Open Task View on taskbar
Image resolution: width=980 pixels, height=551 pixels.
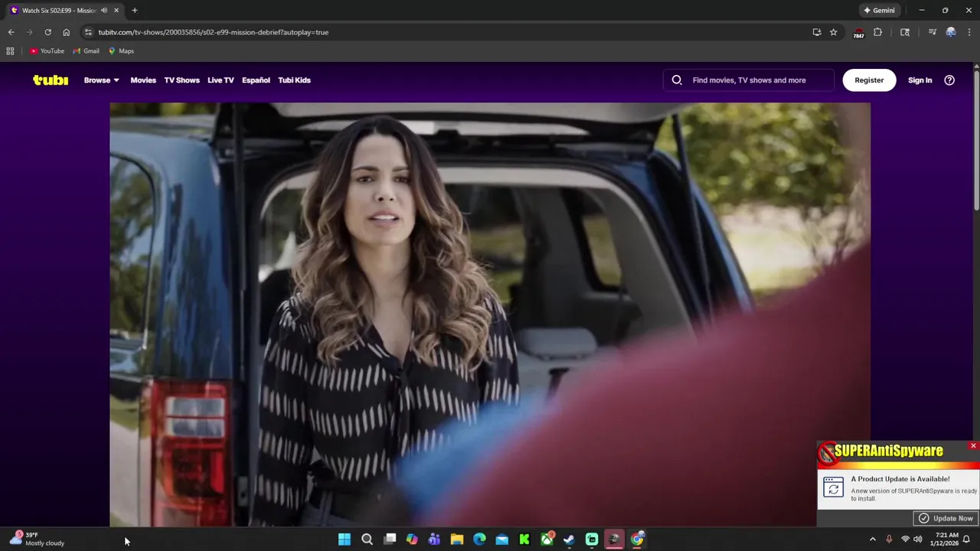(x=390, y=540)
